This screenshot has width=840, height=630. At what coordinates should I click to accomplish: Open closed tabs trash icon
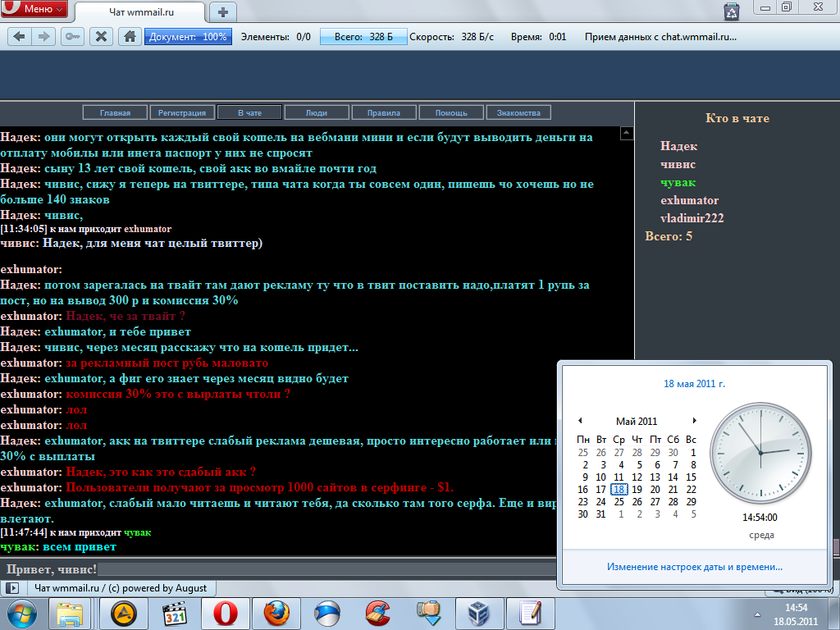732,11
